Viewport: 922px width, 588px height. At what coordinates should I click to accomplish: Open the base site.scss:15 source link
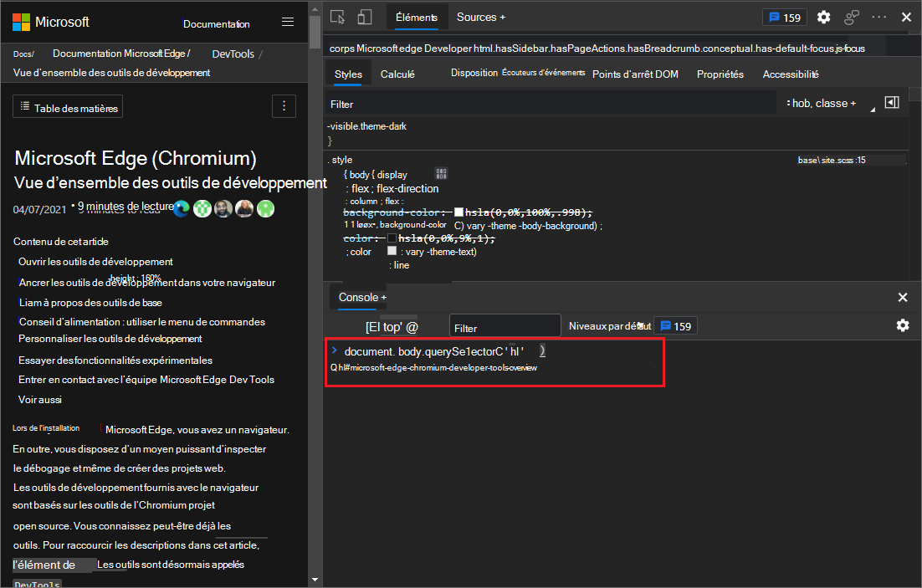click(832, 160)
